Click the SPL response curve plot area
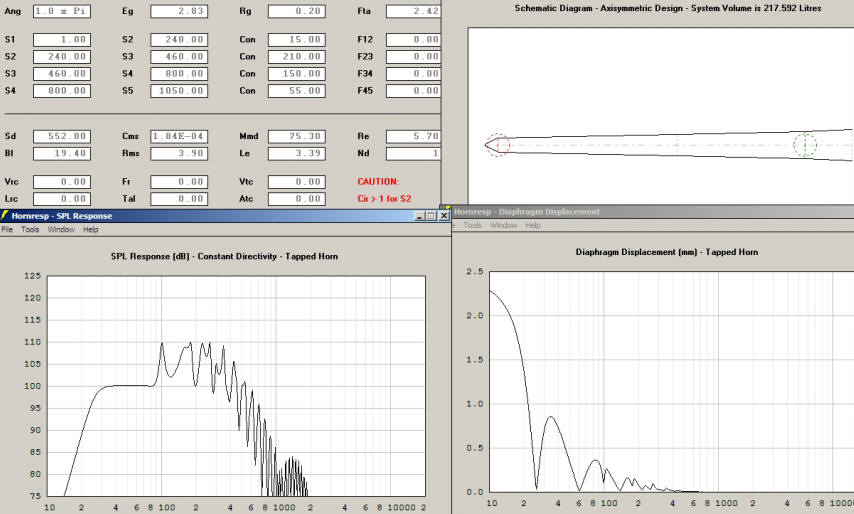The image size is (854, 514). (x=236, y=386)
